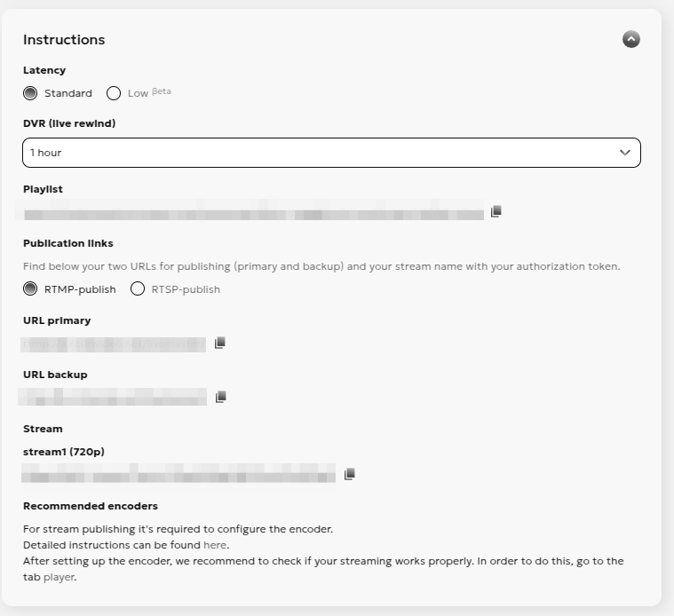Click the blurred Playlist URL text

coord(254,214)
